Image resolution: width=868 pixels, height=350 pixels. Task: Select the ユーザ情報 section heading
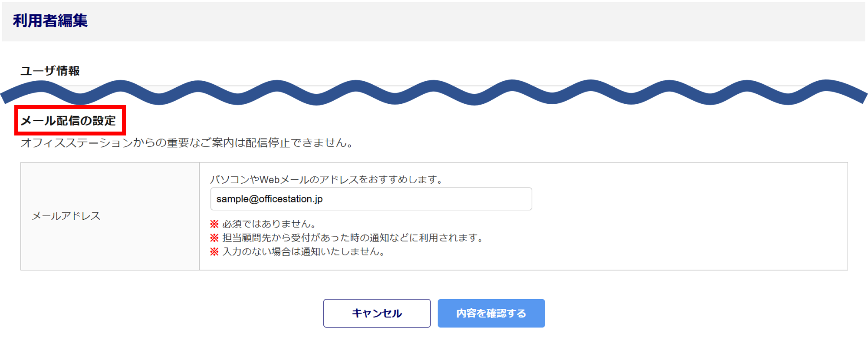click(x=50, y=71)
